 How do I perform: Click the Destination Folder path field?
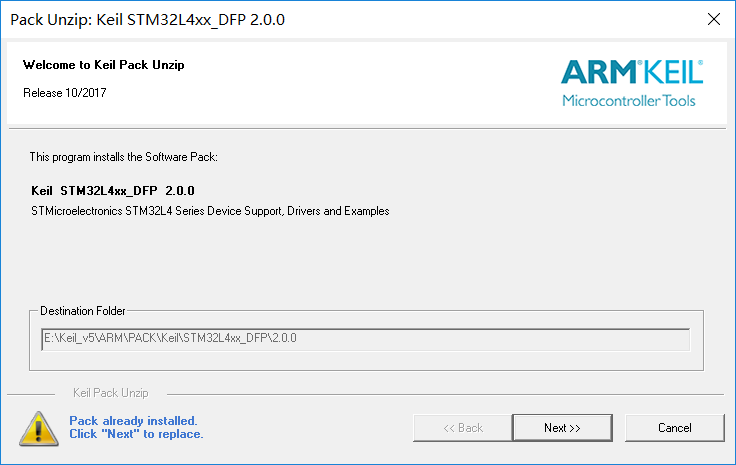point(365,339)
